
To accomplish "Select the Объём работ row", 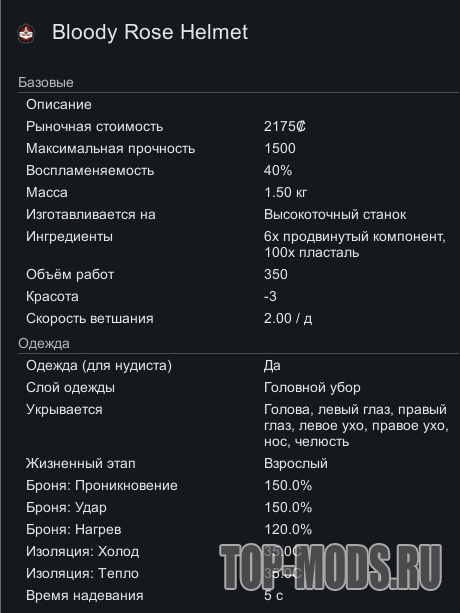I will point(238,274).
